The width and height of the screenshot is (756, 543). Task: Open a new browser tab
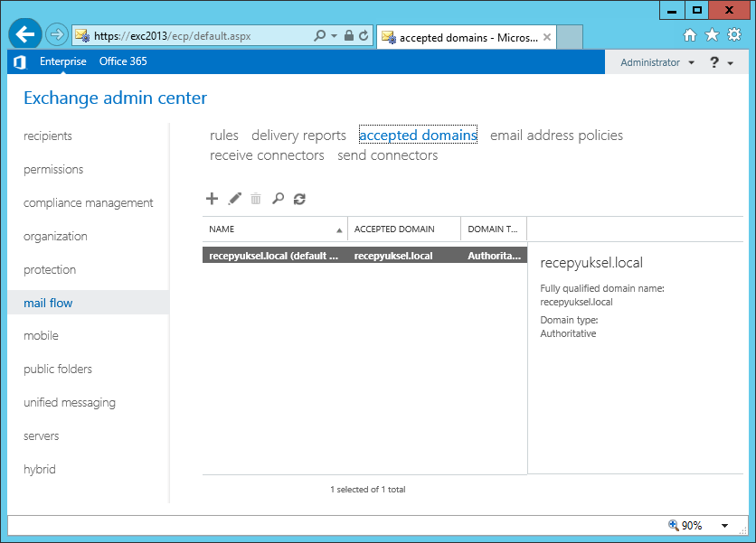pos(570,37)
